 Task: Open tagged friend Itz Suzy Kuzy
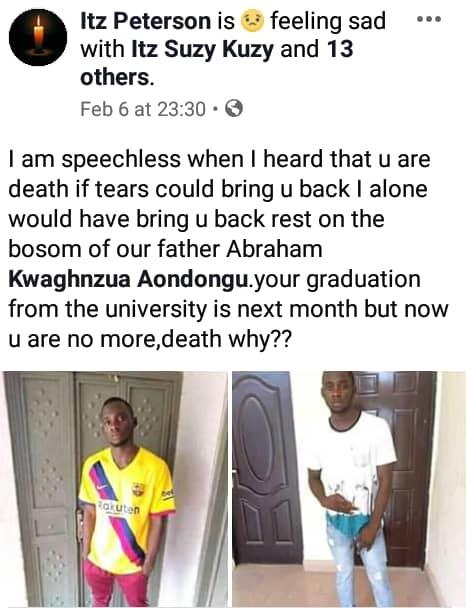(x=203, y=50)
